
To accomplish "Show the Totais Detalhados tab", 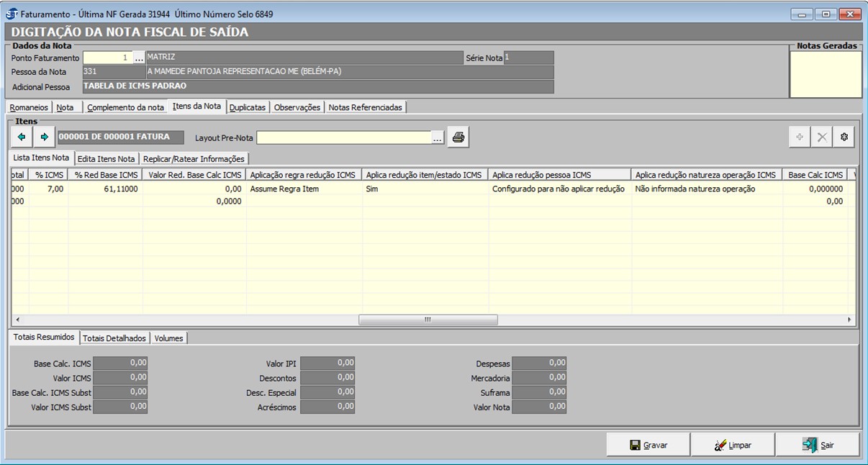I will click(114, 338).
